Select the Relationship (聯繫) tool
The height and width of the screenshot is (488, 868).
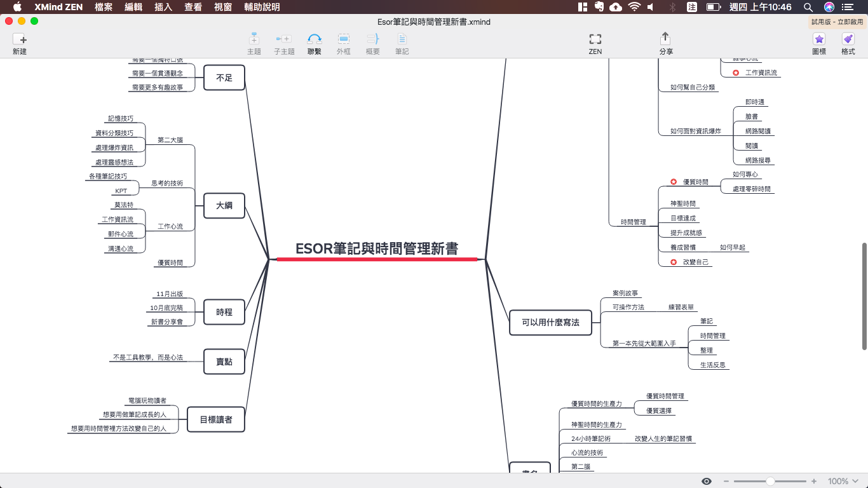click(x=314, y=39)
